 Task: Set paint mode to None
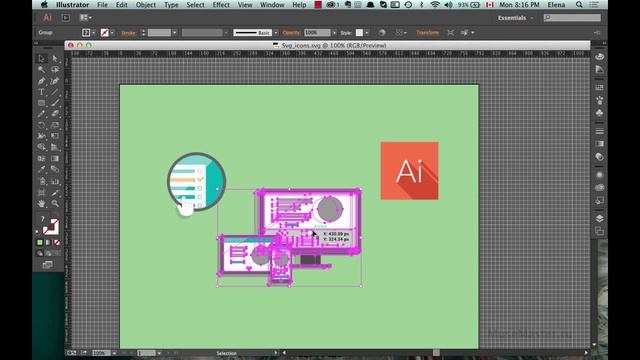pyautogui.click(x=57, y=242)
